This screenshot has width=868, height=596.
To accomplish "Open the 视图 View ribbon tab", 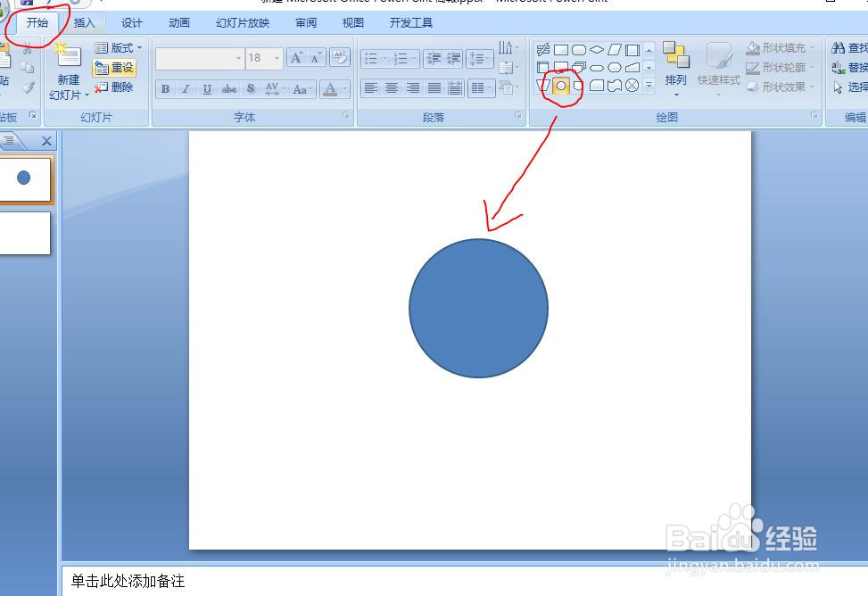I will tap(353, 22).
